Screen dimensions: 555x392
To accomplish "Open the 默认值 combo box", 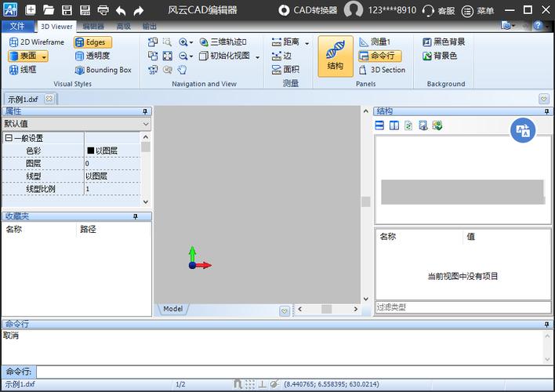I will (x=77, y=124).
